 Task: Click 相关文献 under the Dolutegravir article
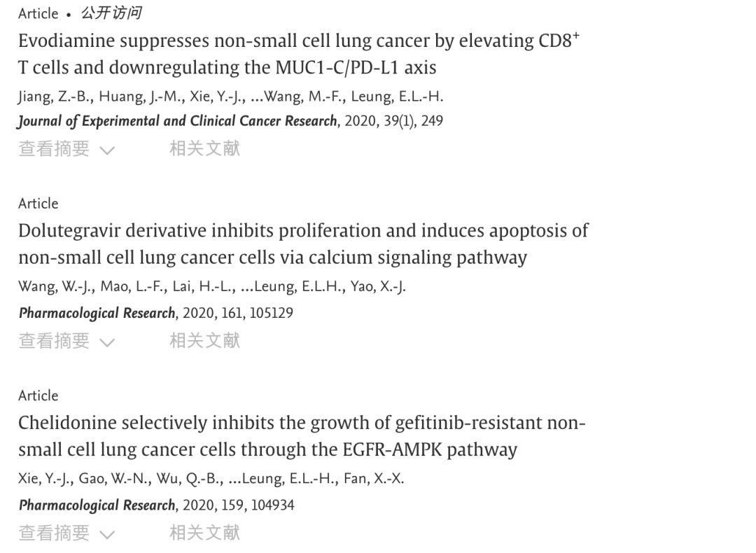[204, 340]
